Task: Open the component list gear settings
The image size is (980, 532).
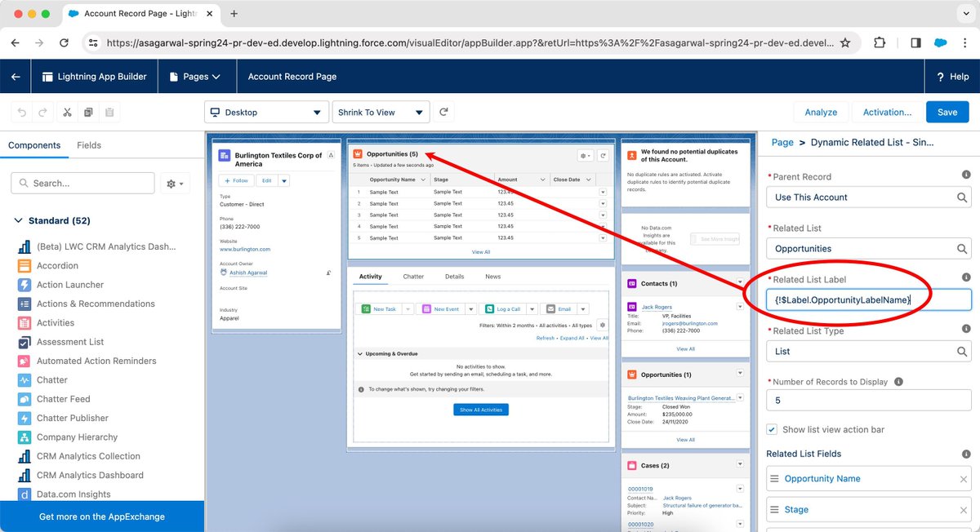Action: tap(175, 184)
